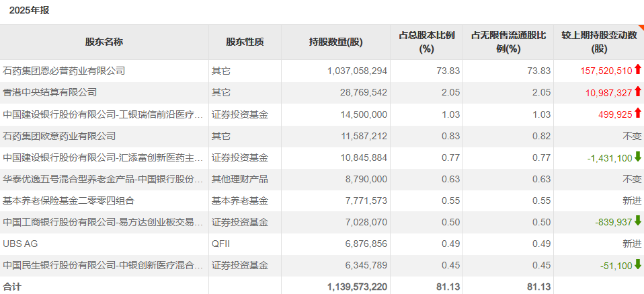Select shareholder 石药集团欧意药业有限公司
The width and height of the screenshot is (644, 294).
click(59, 136)
